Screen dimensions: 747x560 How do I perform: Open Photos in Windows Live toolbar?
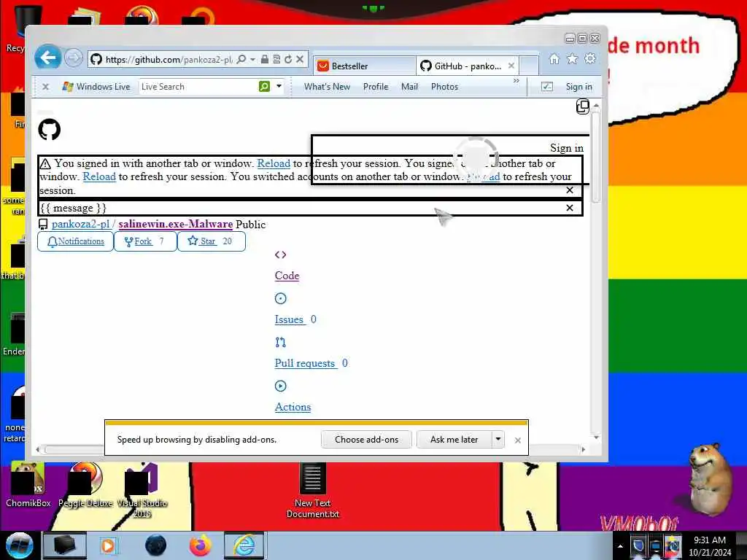tap(444, 87)
